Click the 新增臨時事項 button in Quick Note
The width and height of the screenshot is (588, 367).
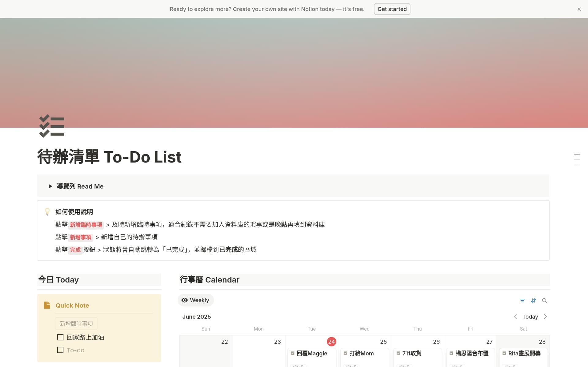(x=76, y=323)
